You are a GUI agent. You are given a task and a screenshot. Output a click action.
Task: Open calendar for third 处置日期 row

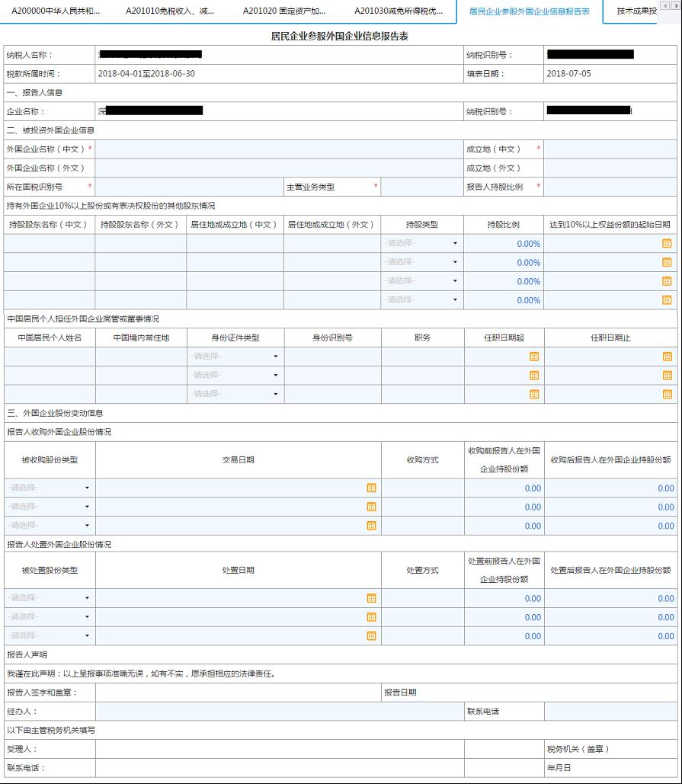point(371,635)
